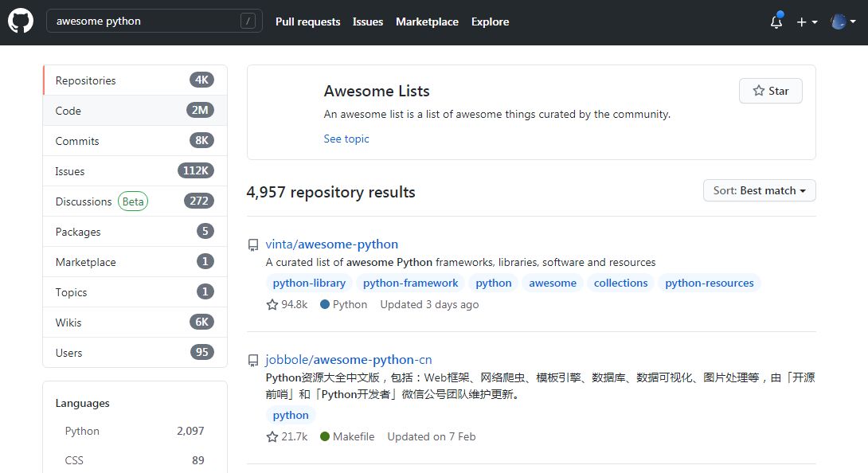Open vinta/awesome-python repository
Screen dimensions: 868x473
[331, 244]
